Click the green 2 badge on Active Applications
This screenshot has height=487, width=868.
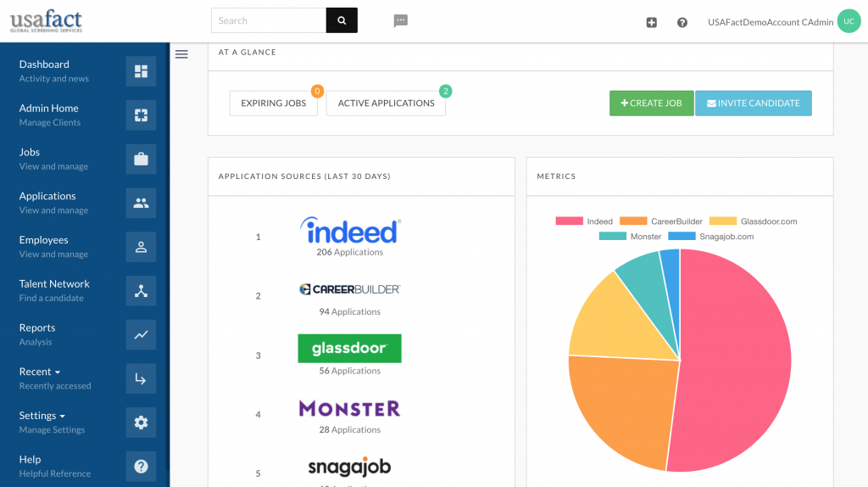445,91
